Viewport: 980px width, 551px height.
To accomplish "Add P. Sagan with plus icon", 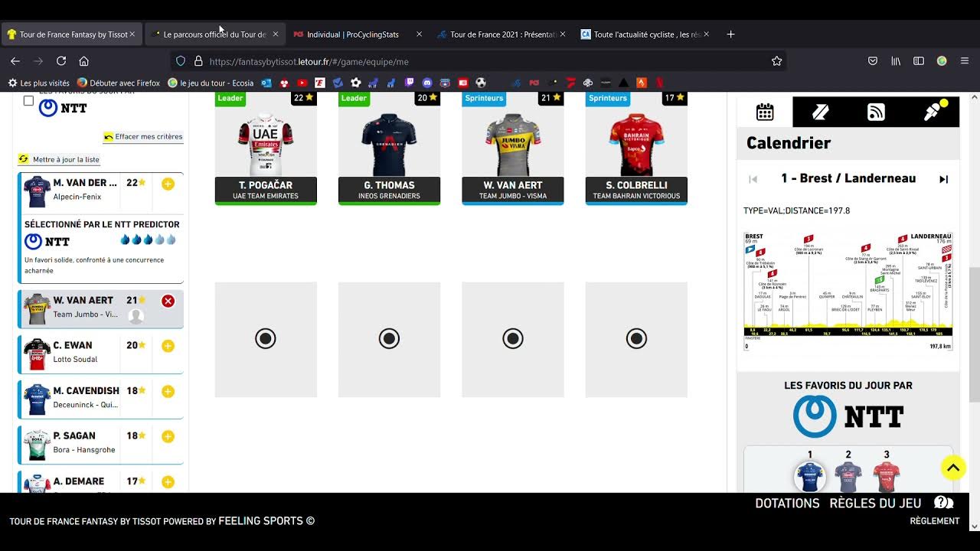I will [x=168, y=436].
